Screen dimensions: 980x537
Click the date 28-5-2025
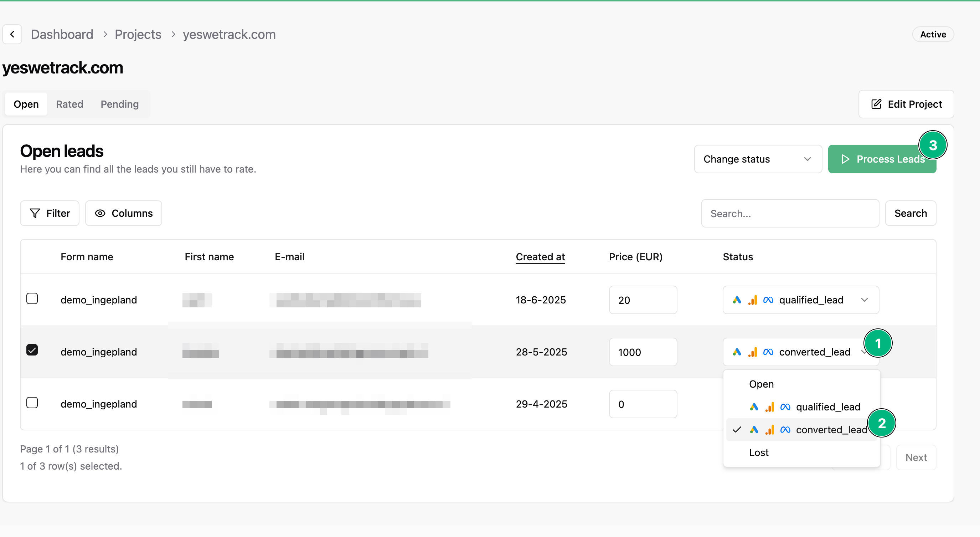(x=541, y=352)
